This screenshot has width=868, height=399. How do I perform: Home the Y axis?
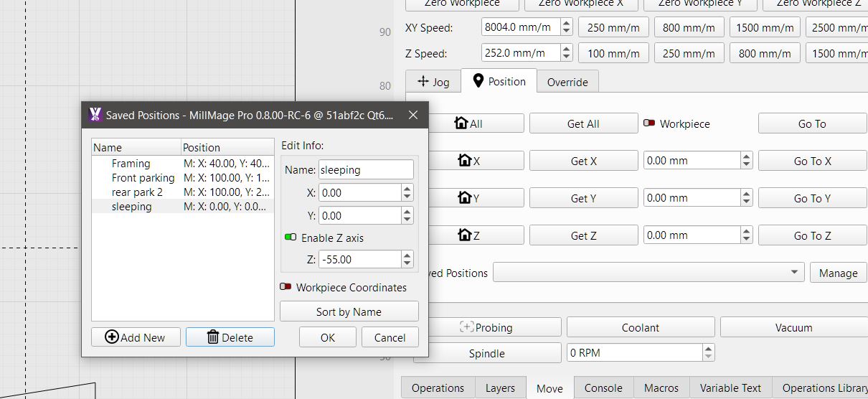(468, 198)
